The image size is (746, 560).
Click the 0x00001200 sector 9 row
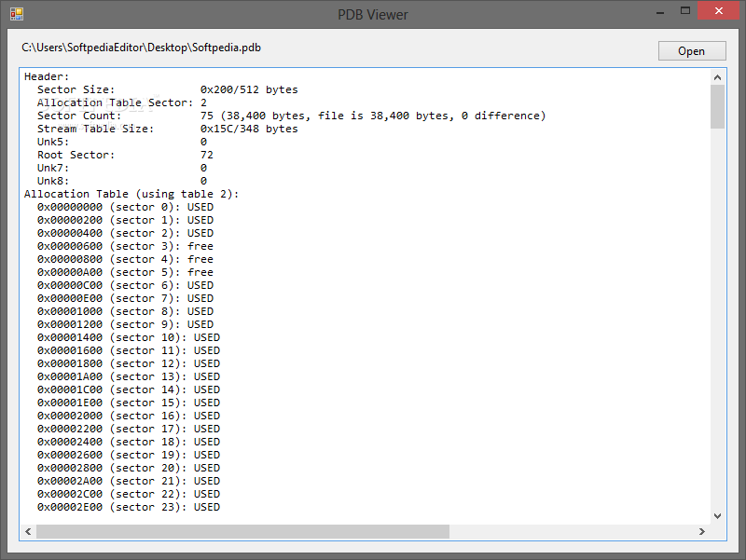tap(126, 324)
